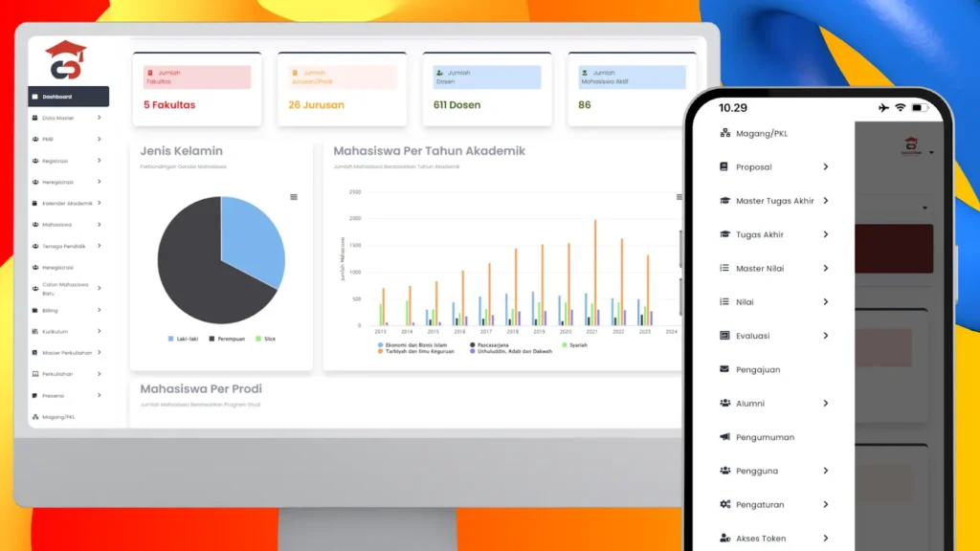The width and height of the screenshot is (980, 551).
Task: Click the Magang/PKL icon in the desktop sidebar
Action: pos(35,417)
